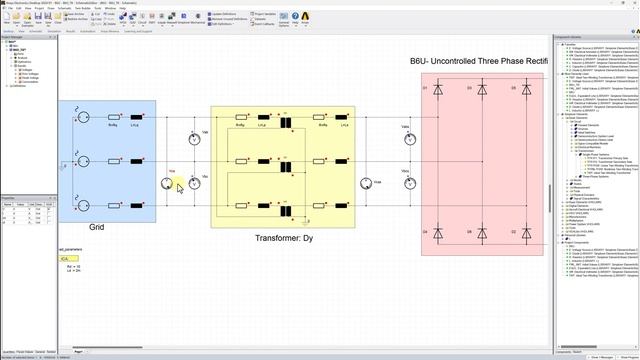Select the Vab voltmeter on the schematic
This screenshot has height=360, width=640.
click(194, 139)
